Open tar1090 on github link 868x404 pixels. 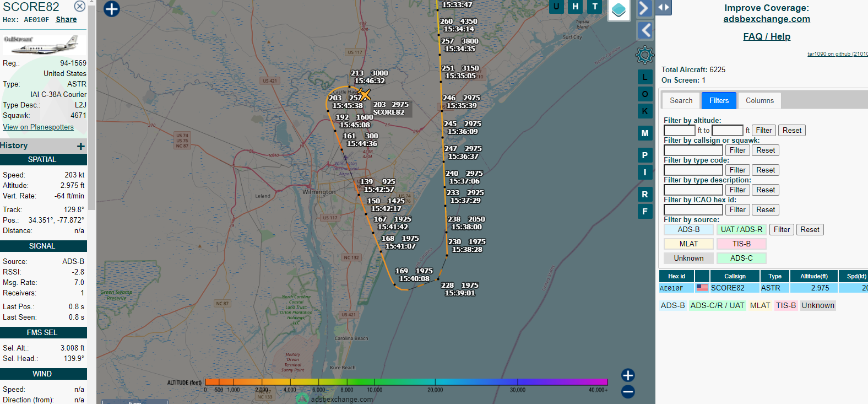(837, 53)
